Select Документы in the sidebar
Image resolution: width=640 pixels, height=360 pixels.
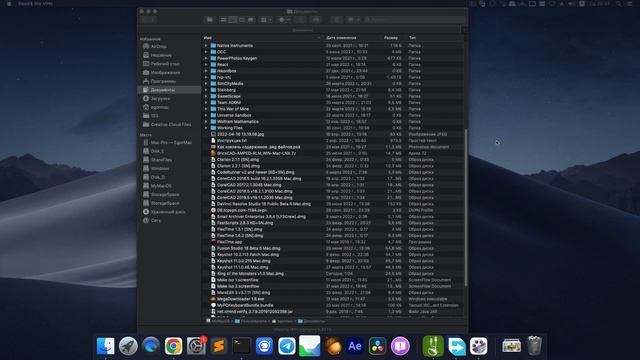170,89
